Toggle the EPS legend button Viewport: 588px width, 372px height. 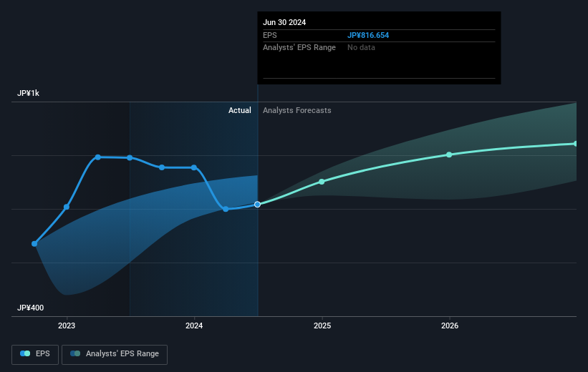(x=35, y=354)
